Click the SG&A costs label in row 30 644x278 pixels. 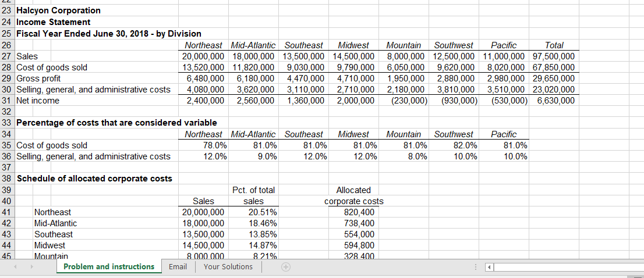[93, 90]
